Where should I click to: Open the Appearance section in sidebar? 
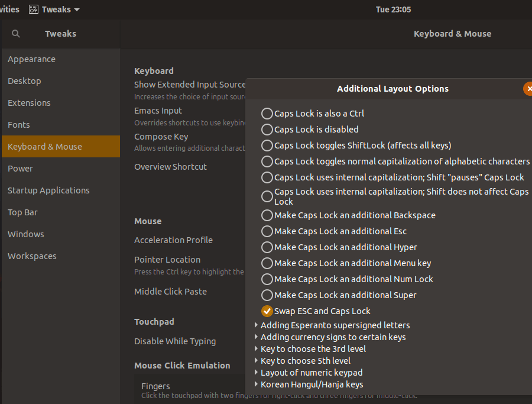click(x=31, y=59)
